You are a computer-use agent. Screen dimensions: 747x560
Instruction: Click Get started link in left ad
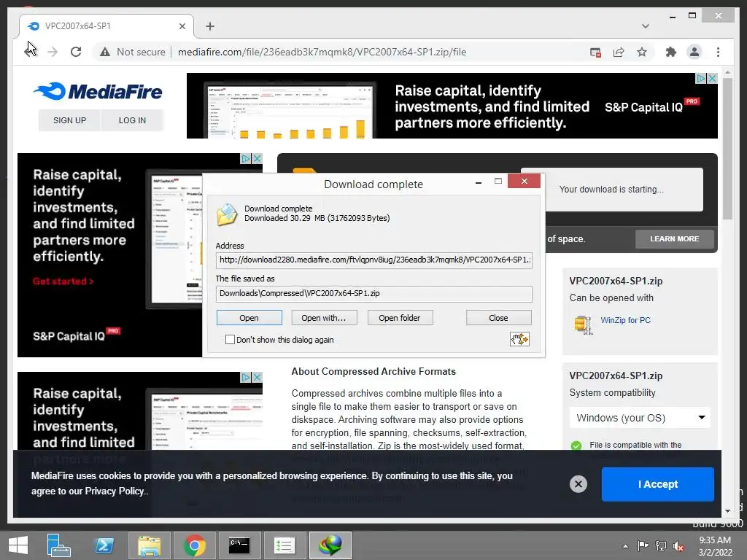tap(63, 281)
